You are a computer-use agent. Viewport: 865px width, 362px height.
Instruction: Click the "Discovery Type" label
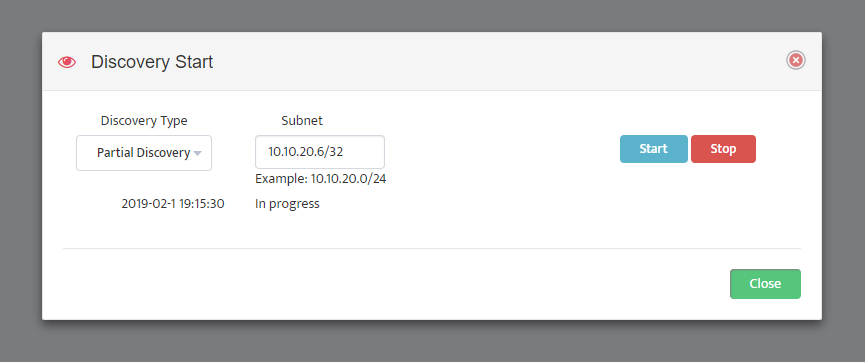pyautogui.click(x=144, y=120)
